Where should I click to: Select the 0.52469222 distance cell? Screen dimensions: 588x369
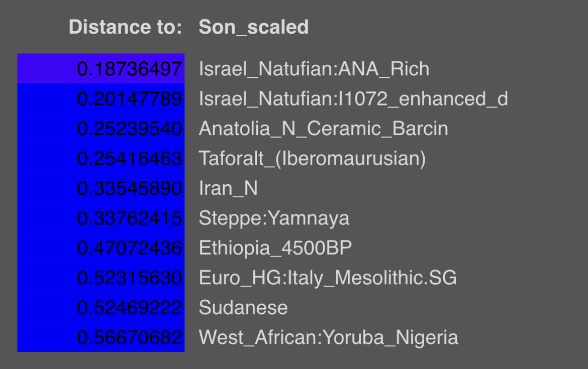click(x=101, y=308)
